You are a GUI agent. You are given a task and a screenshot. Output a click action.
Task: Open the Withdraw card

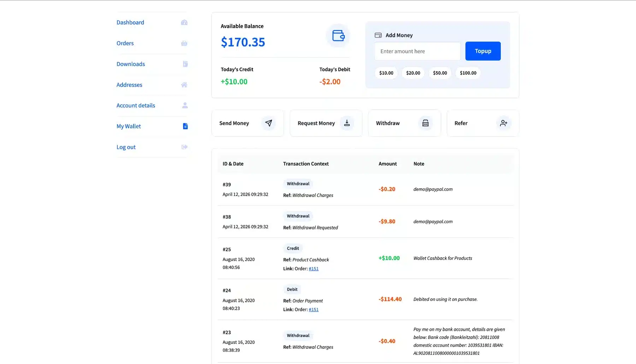(x=405, y=123)
